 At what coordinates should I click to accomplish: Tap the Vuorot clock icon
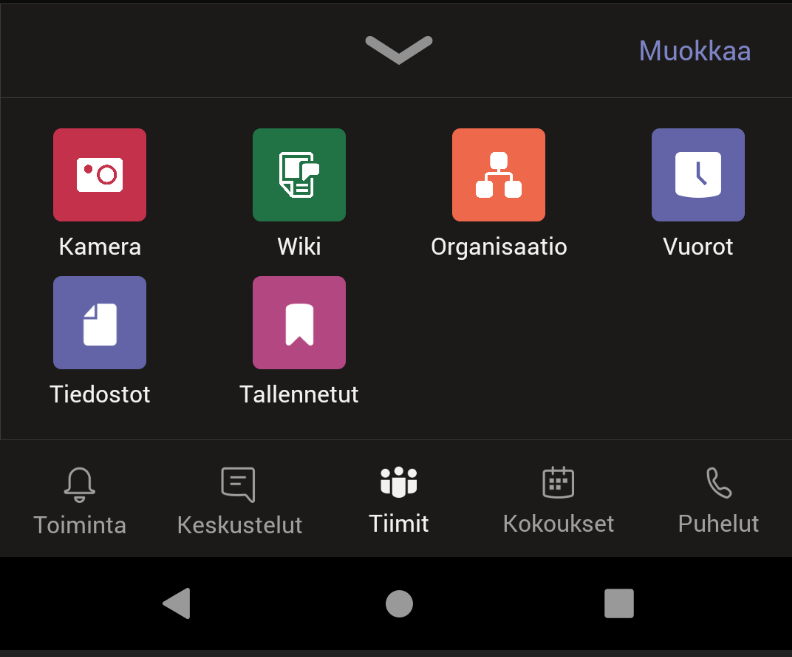click(x=698, y=175)
